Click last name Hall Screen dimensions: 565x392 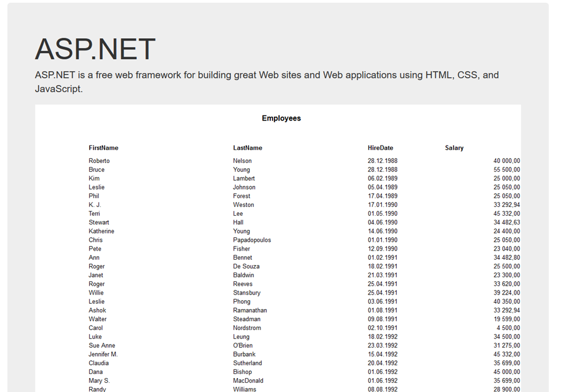(238, 222)
